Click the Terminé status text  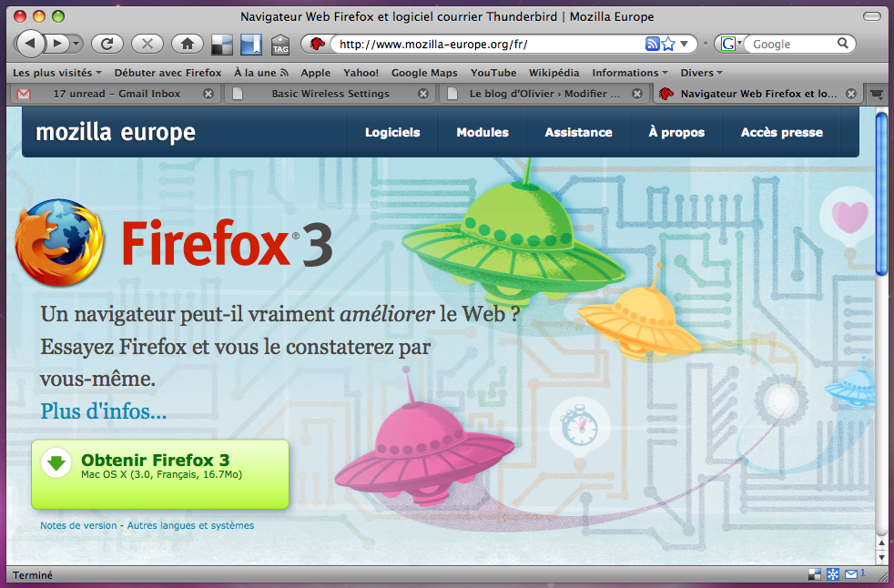coord(33,575)
